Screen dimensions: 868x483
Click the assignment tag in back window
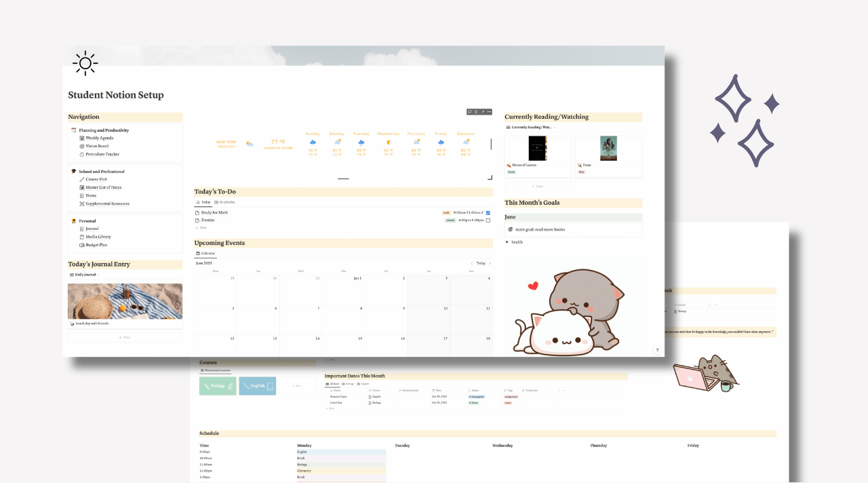tap(511, 396)
